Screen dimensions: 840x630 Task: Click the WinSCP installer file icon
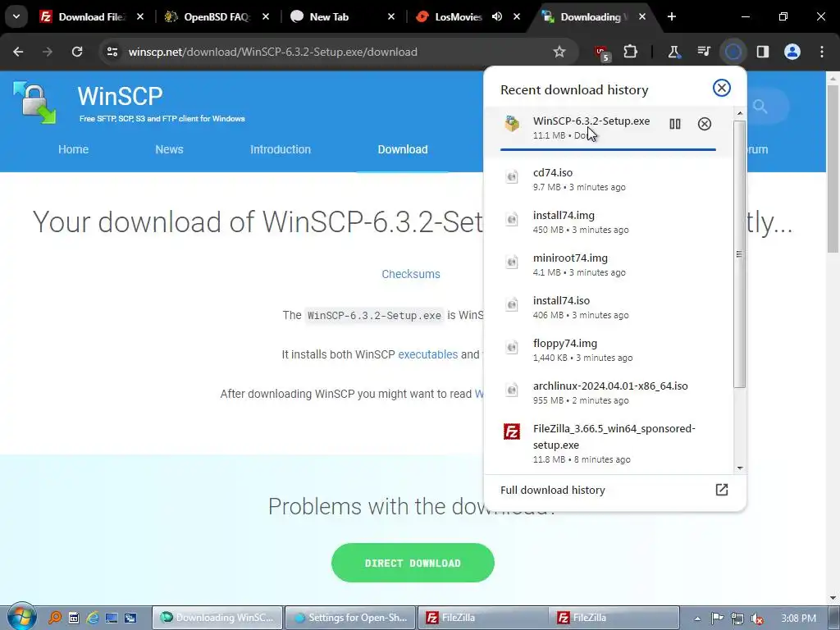pos(512,124)
